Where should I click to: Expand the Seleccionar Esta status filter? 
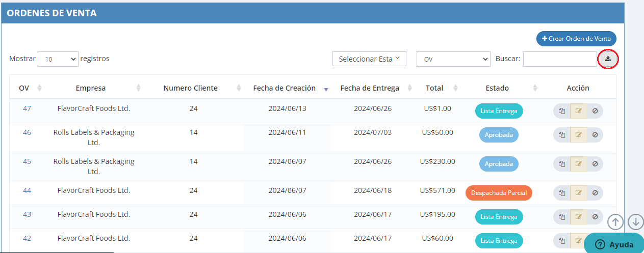369,59
